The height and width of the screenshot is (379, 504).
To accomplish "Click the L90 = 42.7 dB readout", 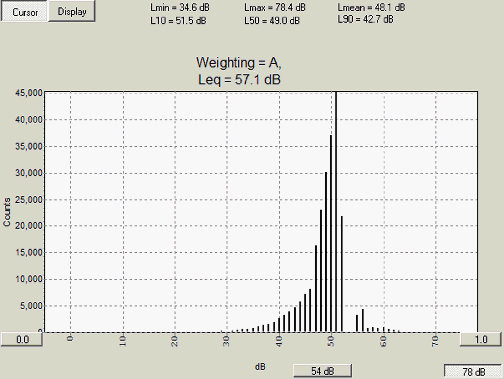I will click(365, 19).
